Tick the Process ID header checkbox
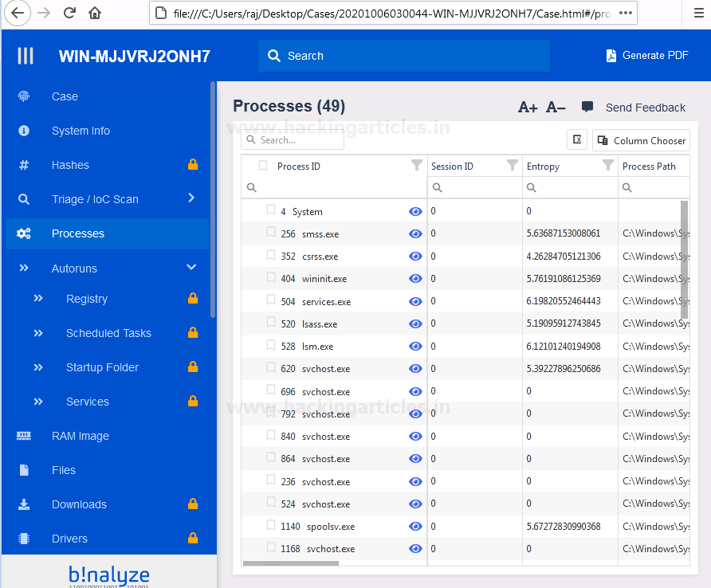Image resolution: width=711 pixels, height=588 pixels. coord(263,166)
